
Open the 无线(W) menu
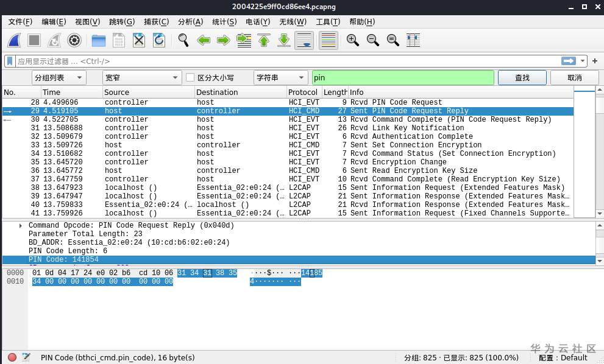[293, 22]
